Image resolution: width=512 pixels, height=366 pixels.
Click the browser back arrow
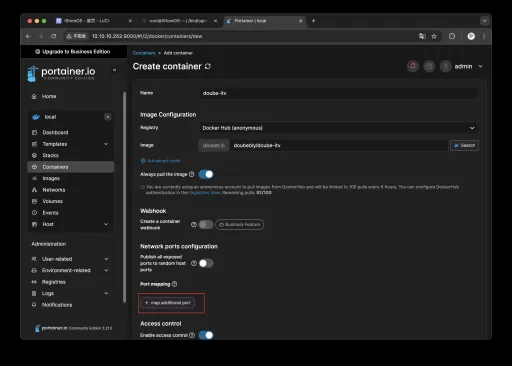pyautogui.click(x=28, y=36)
